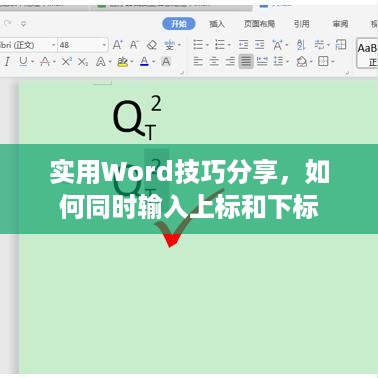Open the font dialog launcher
Screen dimensions: 378x378
(x=182, y=72)
